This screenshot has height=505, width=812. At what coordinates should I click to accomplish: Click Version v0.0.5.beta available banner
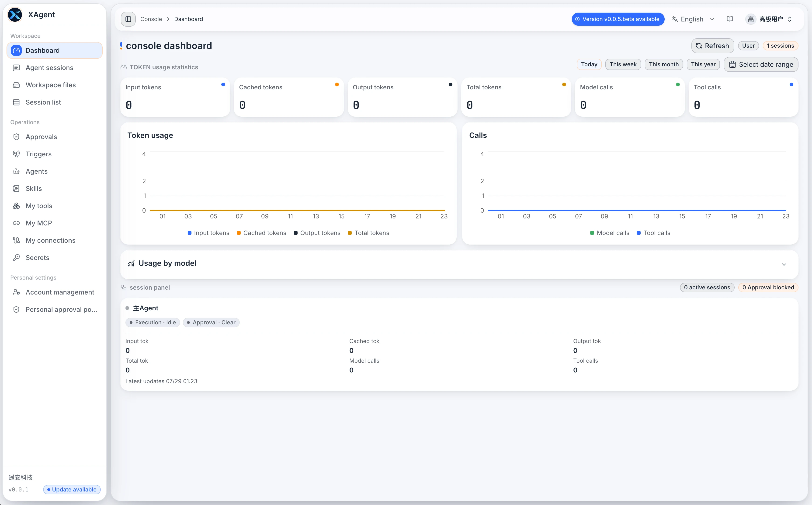[x=618, y=19]
